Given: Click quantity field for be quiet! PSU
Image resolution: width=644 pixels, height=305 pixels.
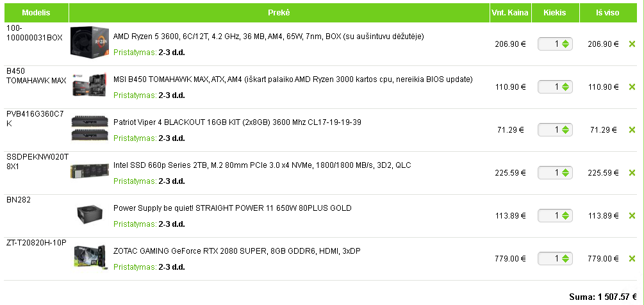Looking at the screenshot, I should (551, 216).
